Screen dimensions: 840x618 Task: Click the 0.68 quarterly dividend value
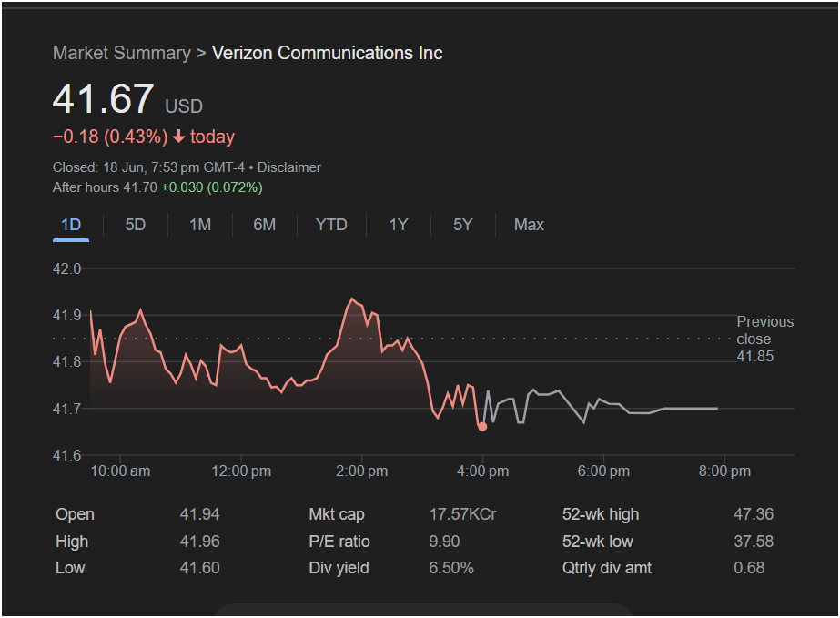(749, 568)
